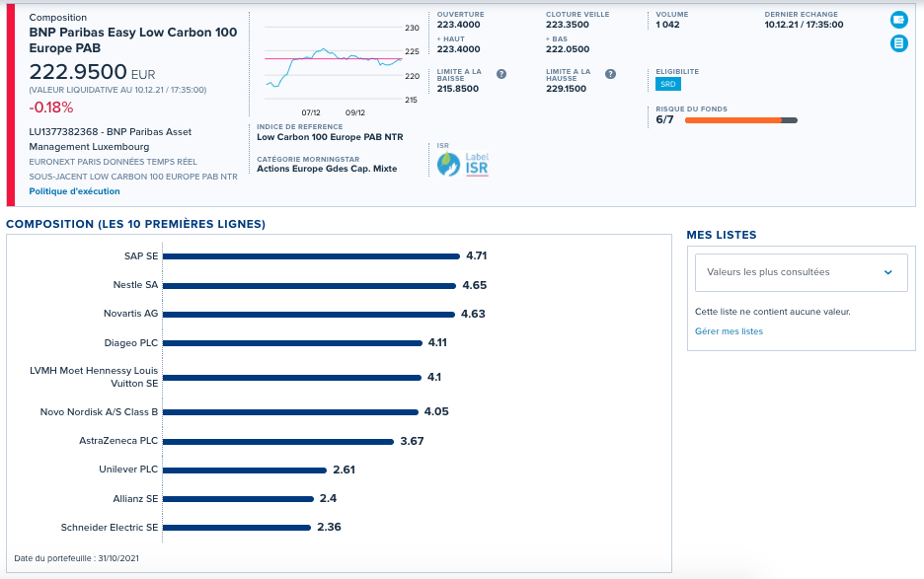Click the Schneider Electric SE bar
This screenshot has height=579, width=924.
236,527
